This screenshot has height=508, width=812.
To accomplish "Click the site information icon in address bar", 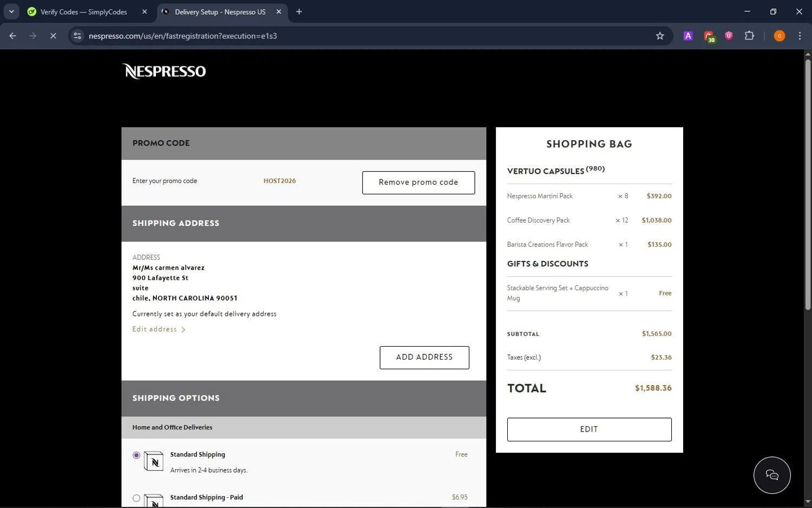I will pos(77,36).
